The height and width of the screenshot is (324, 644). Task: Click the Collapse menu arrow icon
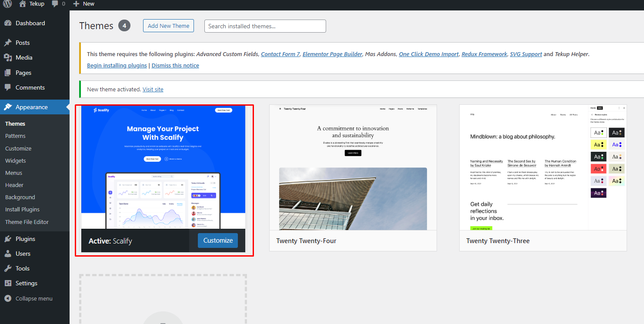click(8, 298)
